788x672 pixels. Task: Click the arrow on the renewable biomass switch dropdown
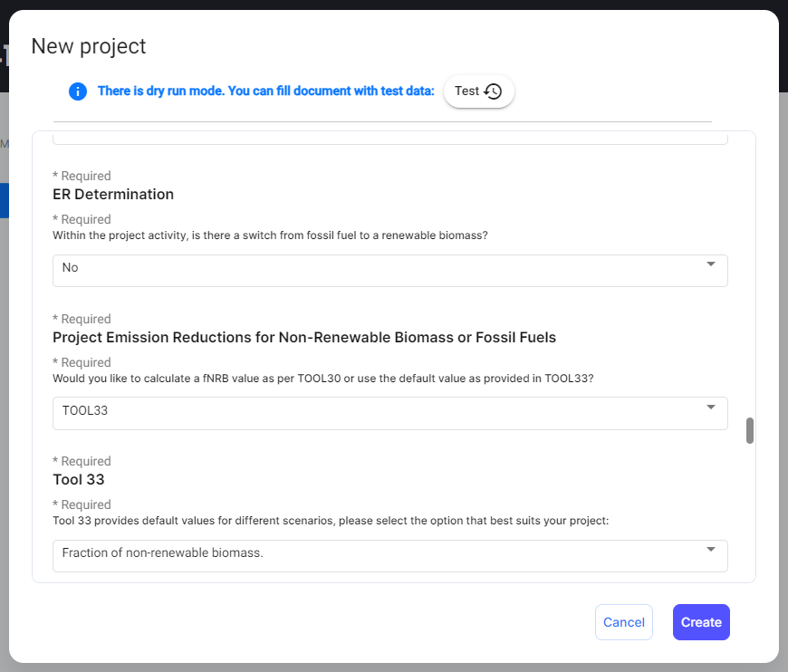point(710,264)
